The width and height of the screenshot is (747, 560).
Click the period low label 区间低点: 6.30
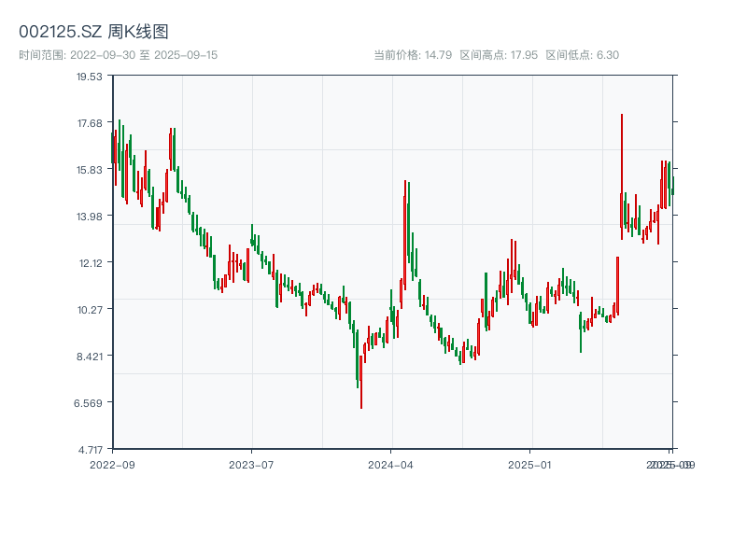(x=582, y=55)
